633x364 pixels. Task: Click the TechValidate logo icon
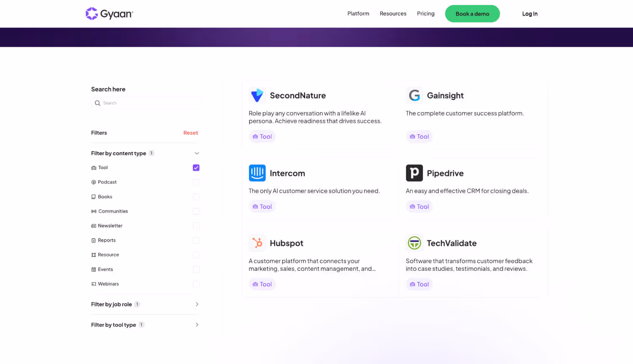(x=414, y=243)
